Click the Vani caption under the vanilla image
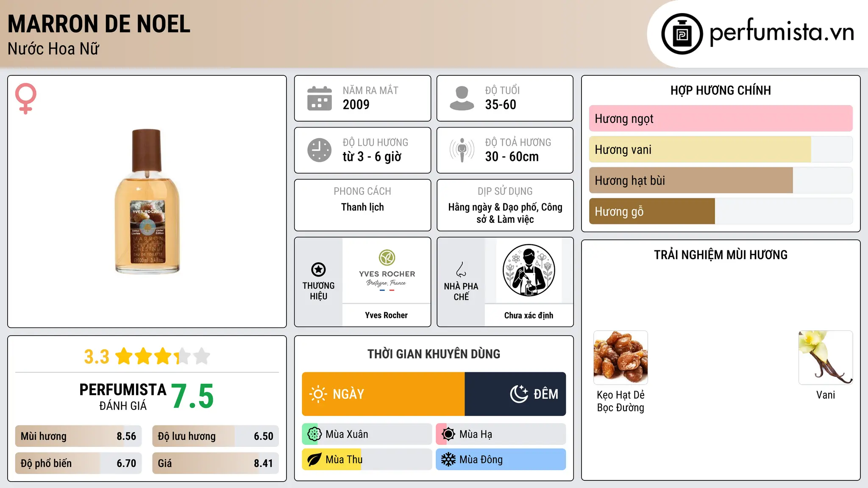The image size is (868, 488). [826, 395]
